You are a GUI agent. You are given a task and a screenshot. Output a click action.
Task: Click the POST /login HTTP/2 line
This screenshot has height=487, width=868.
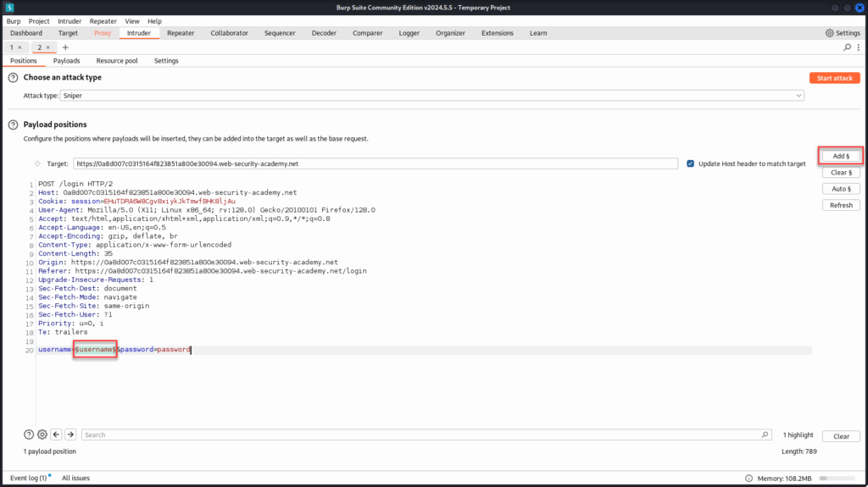click(75, 184)
